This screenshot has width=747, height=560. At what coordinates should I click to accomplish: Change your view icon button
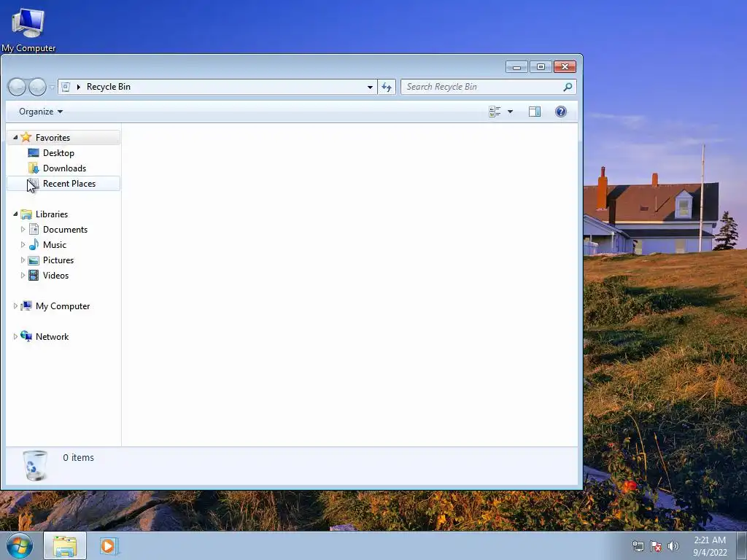(x=495, y=112)
